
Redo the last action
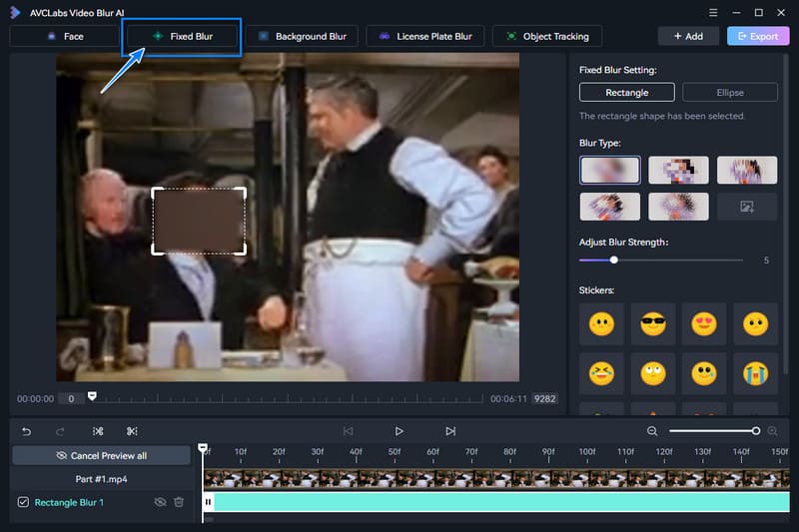60,431
